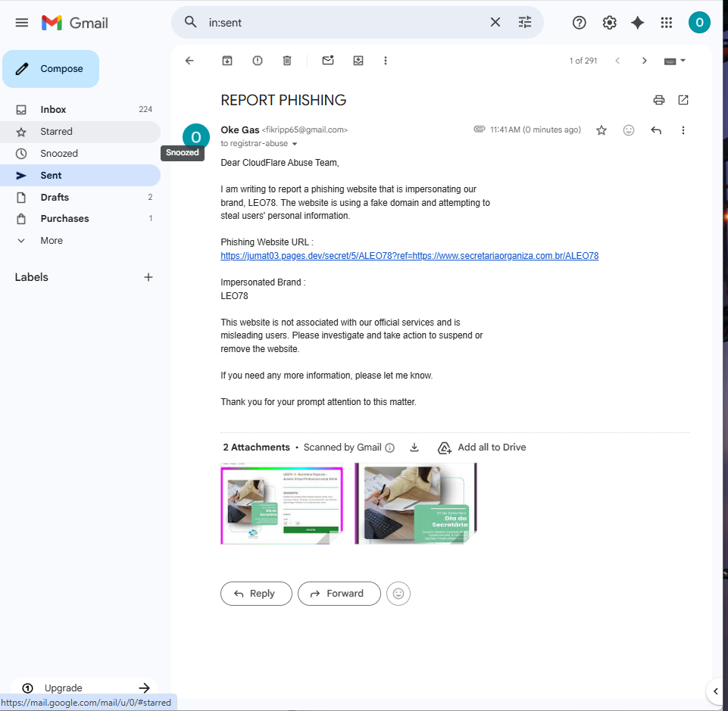This screenshot has height=711, width=728.
Task: Delete this email with trash icon
Action: click(287, 61)
